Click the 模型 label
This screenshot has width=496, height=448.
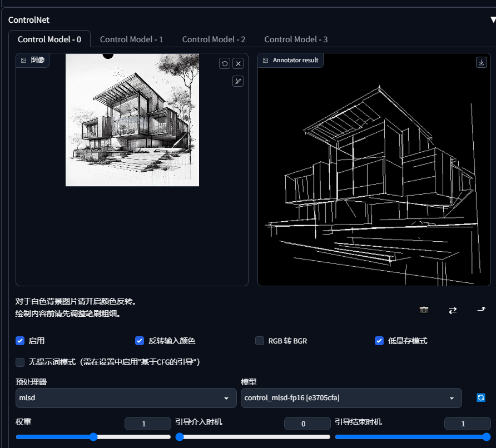[x=249, y=382]
